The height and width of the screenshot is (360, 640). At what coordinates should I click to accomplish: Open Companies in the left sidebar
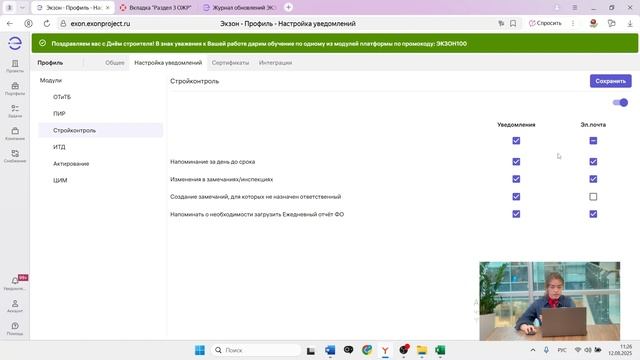pos(15,134)
